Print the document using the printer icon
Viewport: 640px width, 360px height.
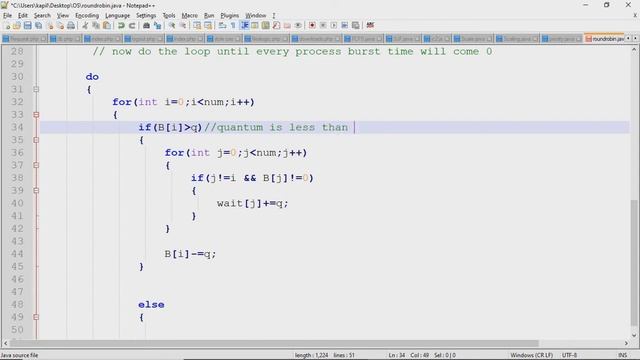(71, 25)
